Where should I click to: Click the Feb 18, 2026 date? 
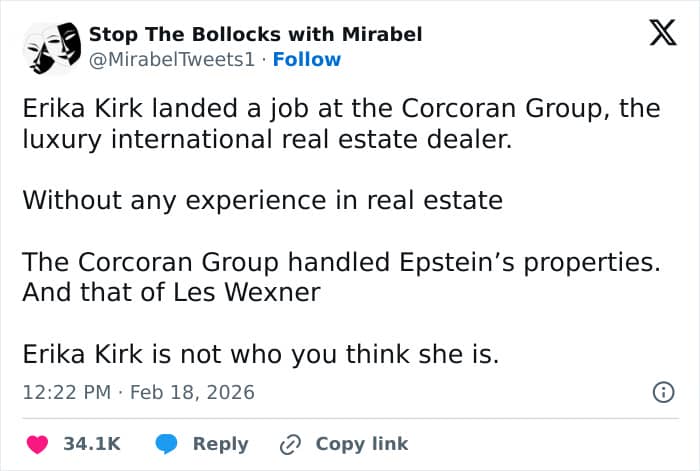point(192,393)
